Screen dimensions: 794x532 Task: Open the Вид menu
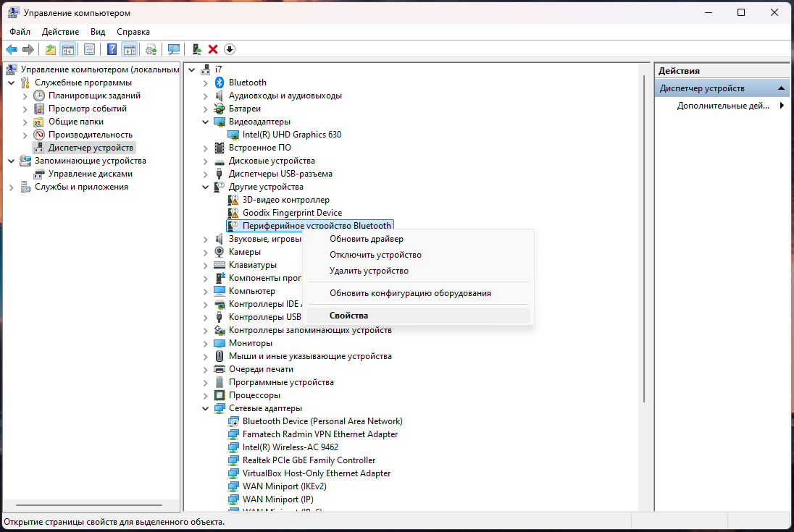(98, 31)
